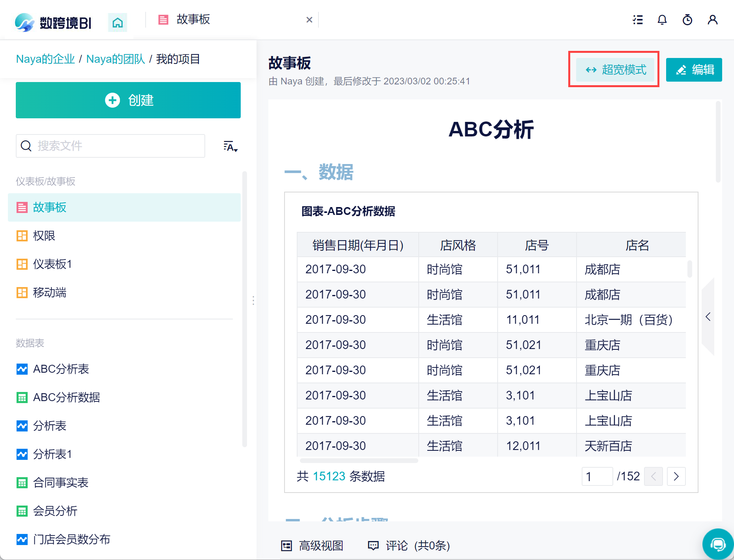Open the 评论 comments section
Screen dimensions: 734x560
[x=409, y=546]
